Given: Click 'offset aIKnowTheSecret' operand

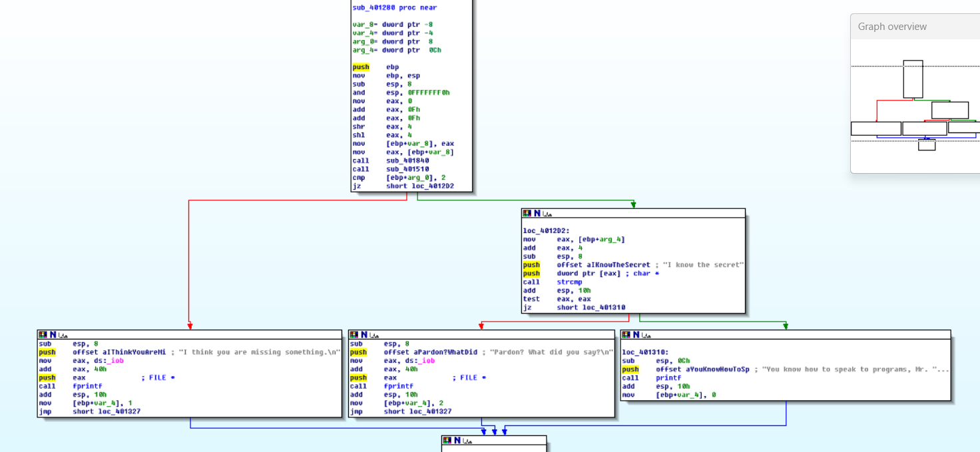Looking at the screenshot, I should [603, 265].
